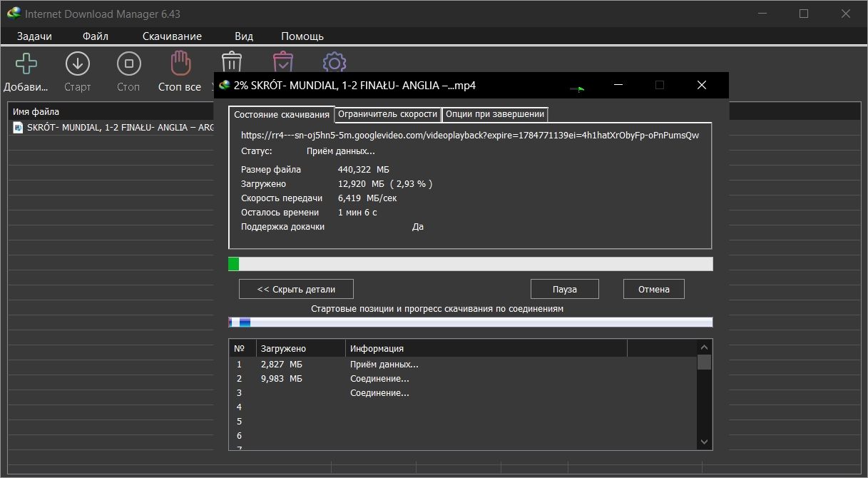
Task: Click the trash can delete icon in toolbar
Action: (232, 62)
